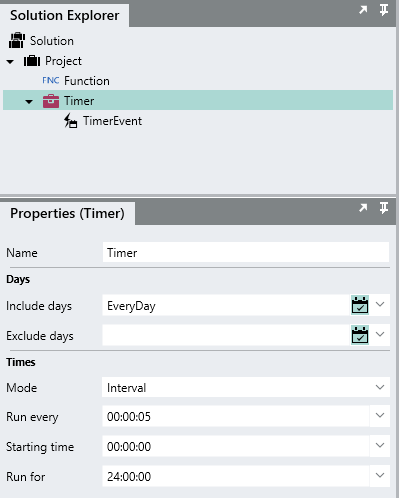Select the Function item in the tree
Screen dimensions: 399x498
pos(87,81)
